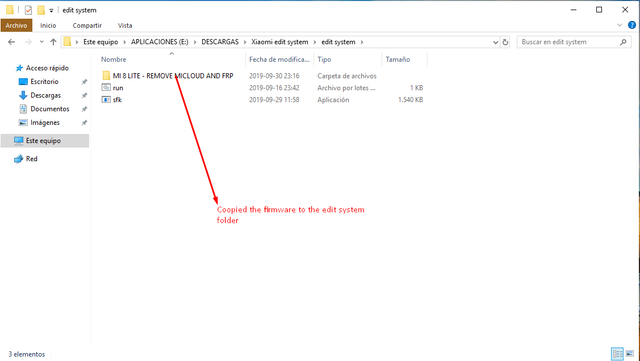The height and width of the screenshot is (361, 640).
Task: Click new folder quick access toolbar icon
Action: pyautogui.click(x=41, y=10)
